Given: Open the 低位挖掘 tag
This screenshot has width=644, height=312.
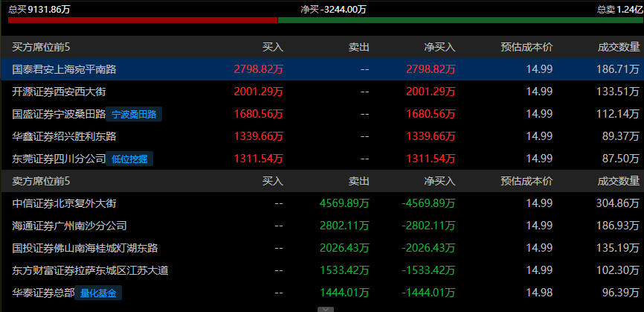Looking at the screenshot, I should tap(129, 159).
